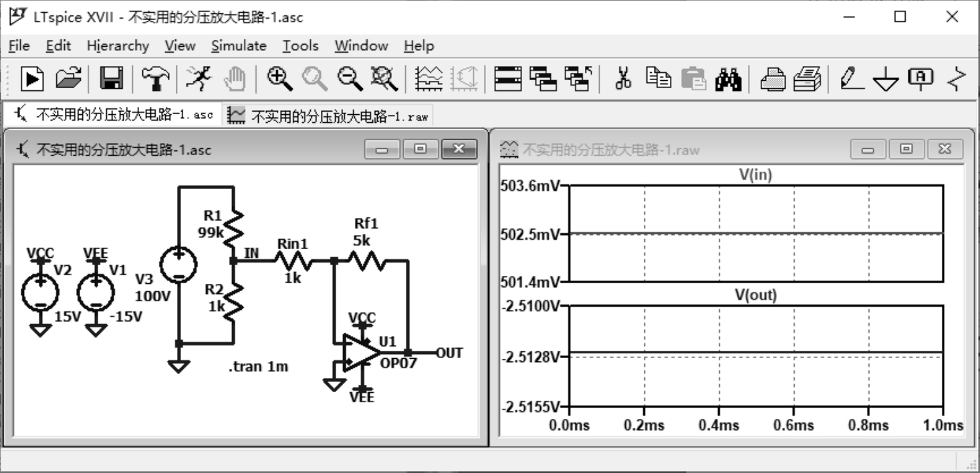
Task: Minimize the .asc schematic child window
Action: click(x=382, y=150)
